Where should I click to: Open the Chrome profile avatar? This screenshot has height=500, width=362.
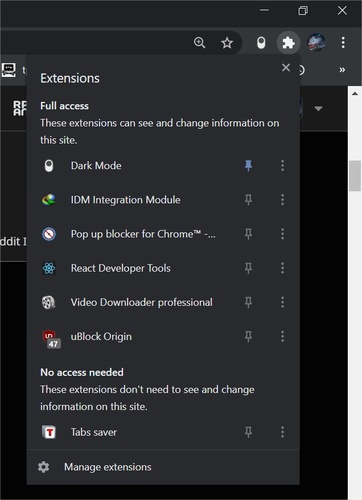316,43
